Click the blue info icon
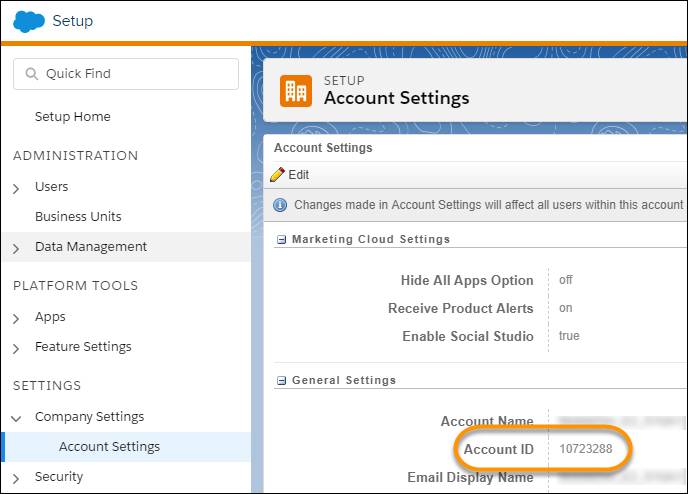688x494 pixels. click(x=280, y=205)
